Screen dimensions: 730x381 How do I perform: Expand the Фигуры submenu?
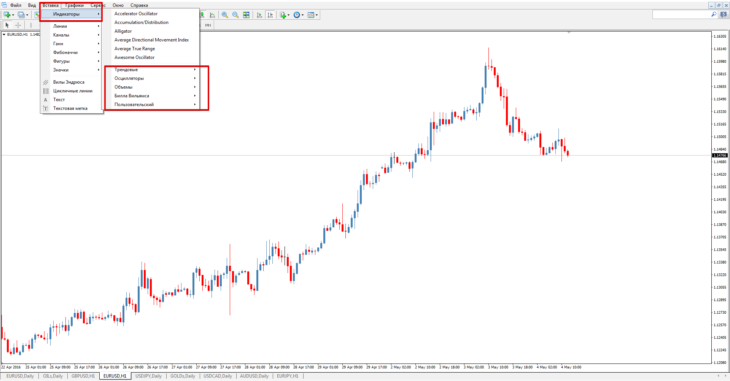click(71, 61)
